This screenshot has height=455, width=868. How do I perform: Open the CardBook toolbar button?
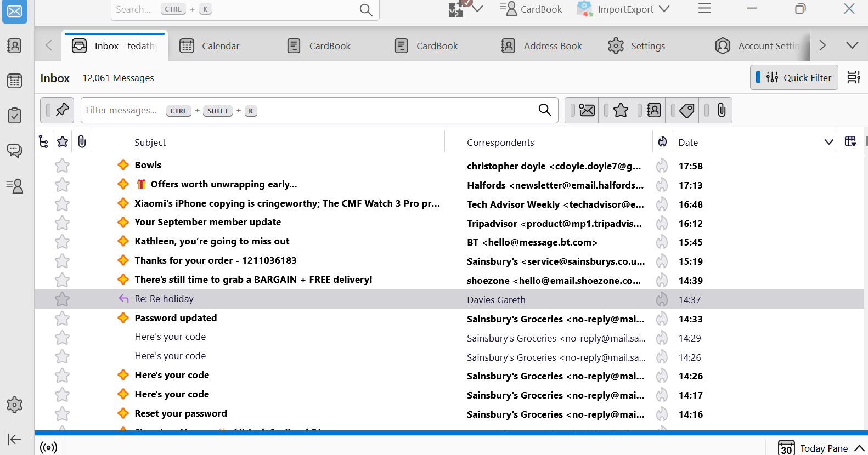[x=531, y=9]
